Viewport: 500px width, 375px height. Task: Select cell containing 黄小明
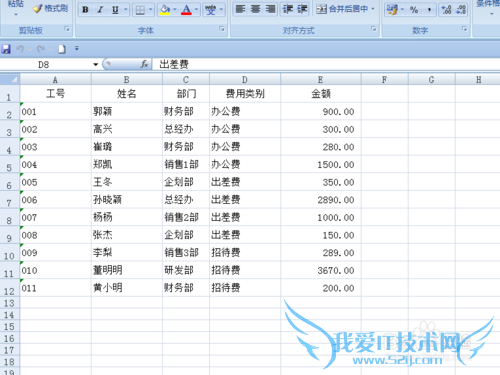[127, 288]
